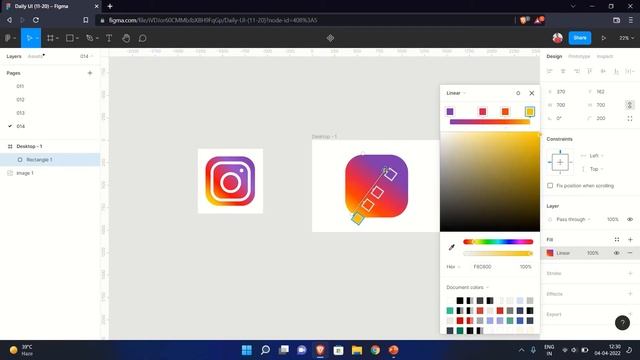Open fill style library dots icon
Screen dimensions: 640x360
click(x=617, y=240)
